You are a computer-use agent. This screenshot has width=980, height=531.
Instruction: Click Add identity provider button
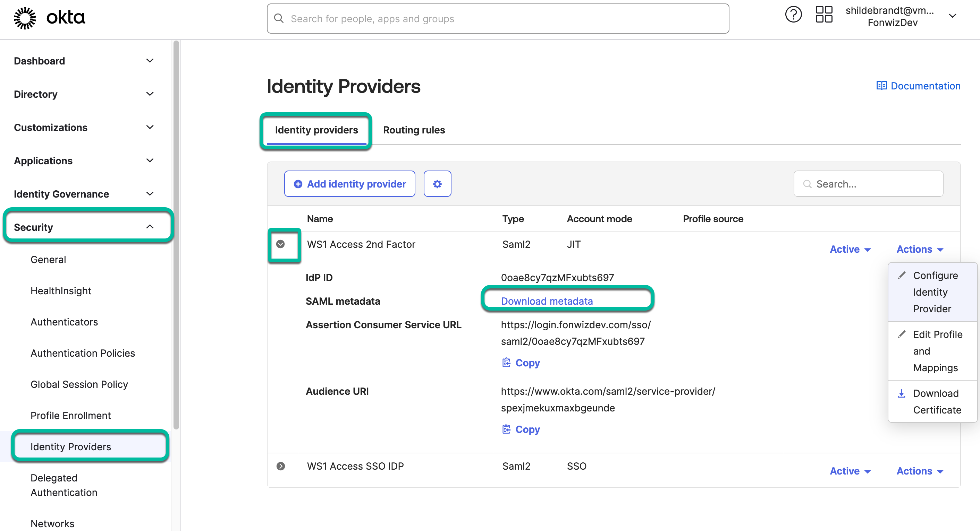coord(349,184)
